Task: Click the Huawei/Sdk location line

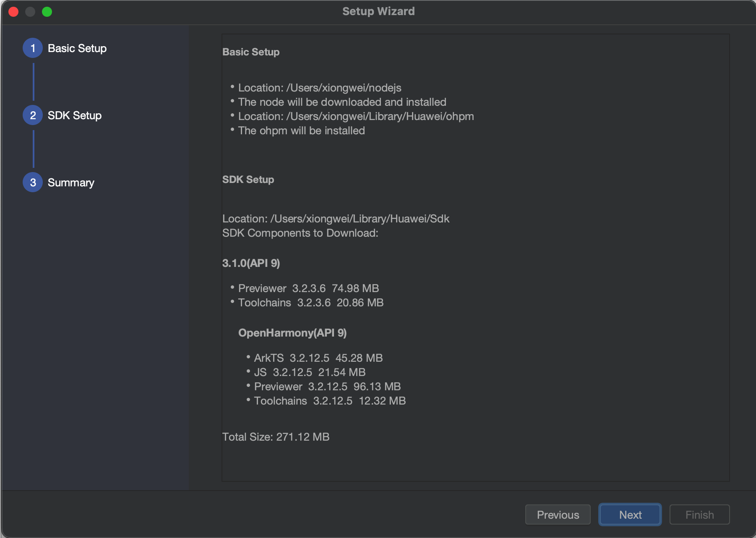Action: coord(336,219)
